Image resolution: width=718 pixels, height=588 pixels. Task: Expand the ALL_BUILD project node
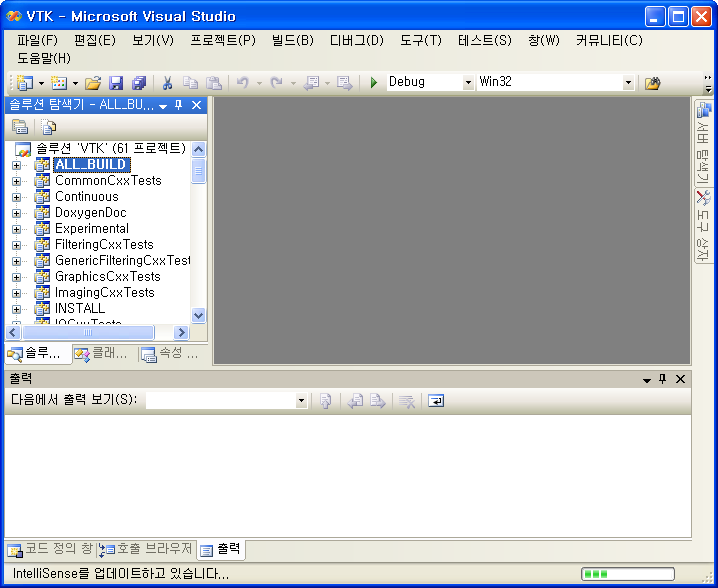pos(16,165)
